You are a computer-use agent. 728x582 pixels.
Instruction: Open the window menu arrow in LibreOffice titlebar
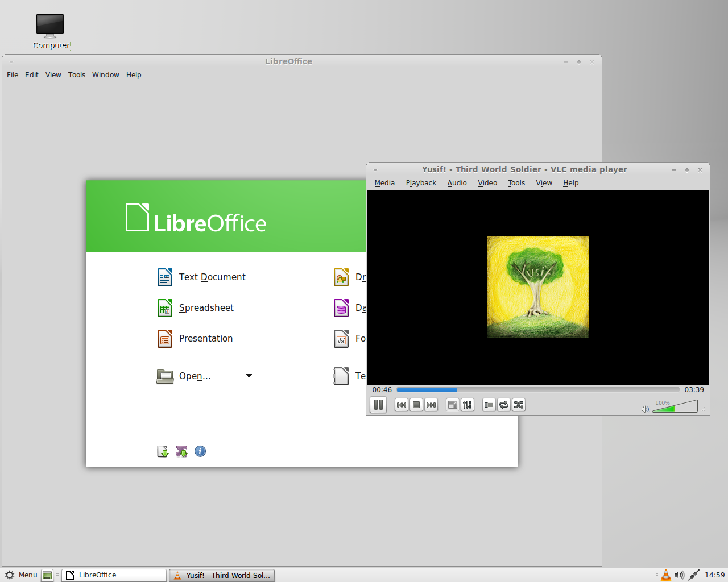pyautogui.click(x=11, y=62)
